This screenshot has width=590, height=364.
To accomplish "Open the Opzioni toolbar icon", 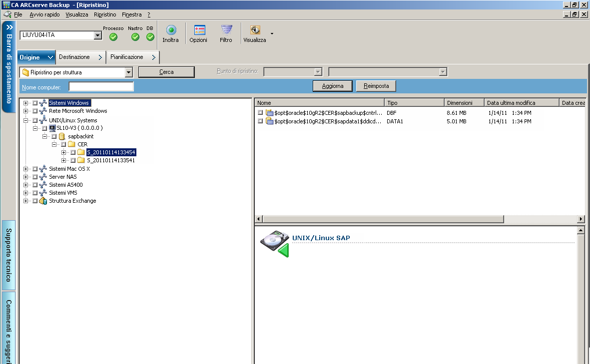I will coord(199,30).
